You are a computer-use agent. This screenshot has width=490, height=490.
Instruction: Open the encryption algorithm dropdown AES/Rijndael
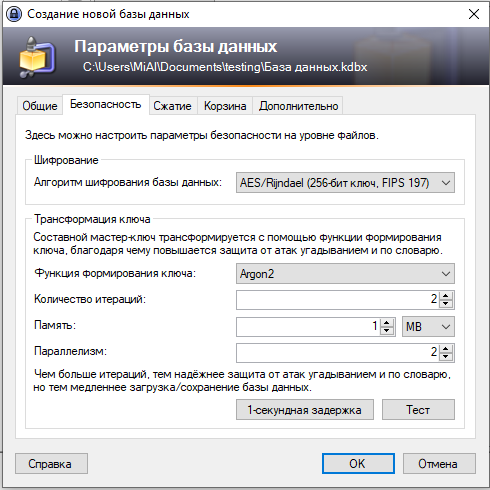[x=345, y=183]
